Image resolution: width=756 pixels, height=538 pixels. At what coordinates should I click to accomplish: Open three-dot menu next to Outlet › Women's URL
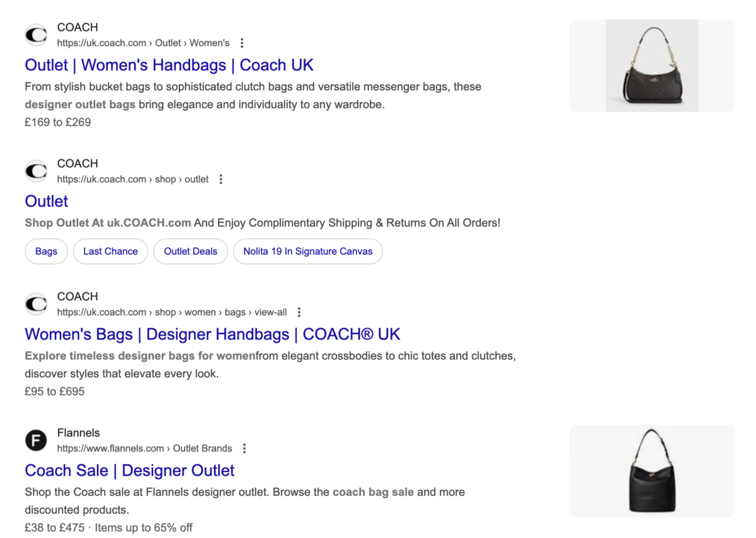[x=242, y=43]
